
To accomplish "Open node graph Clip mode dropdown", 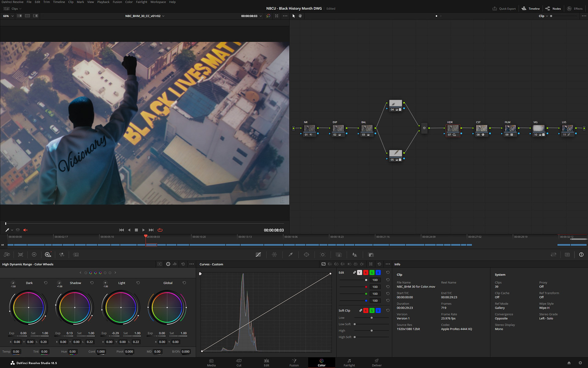I will click(x=544, y=16).
